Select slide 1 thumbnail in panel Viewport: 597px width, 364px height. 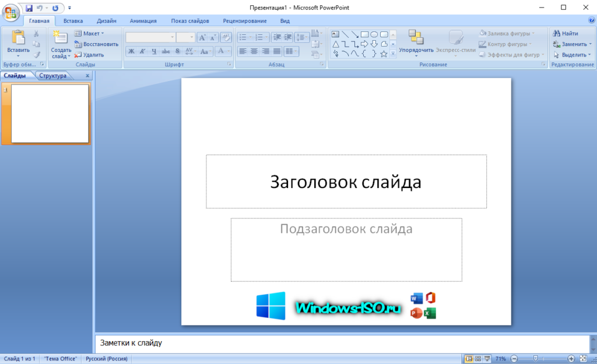(50, 114)
